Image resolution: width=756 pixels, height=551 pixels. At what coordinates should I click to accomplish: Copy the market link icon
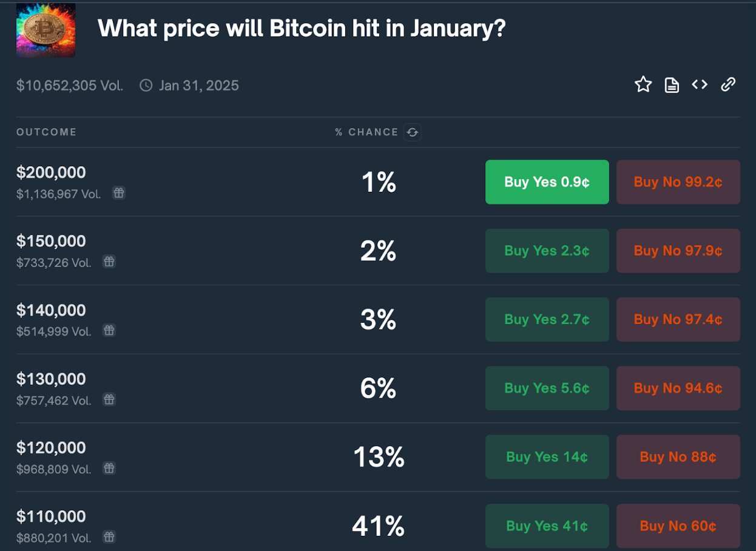[728, 85]
